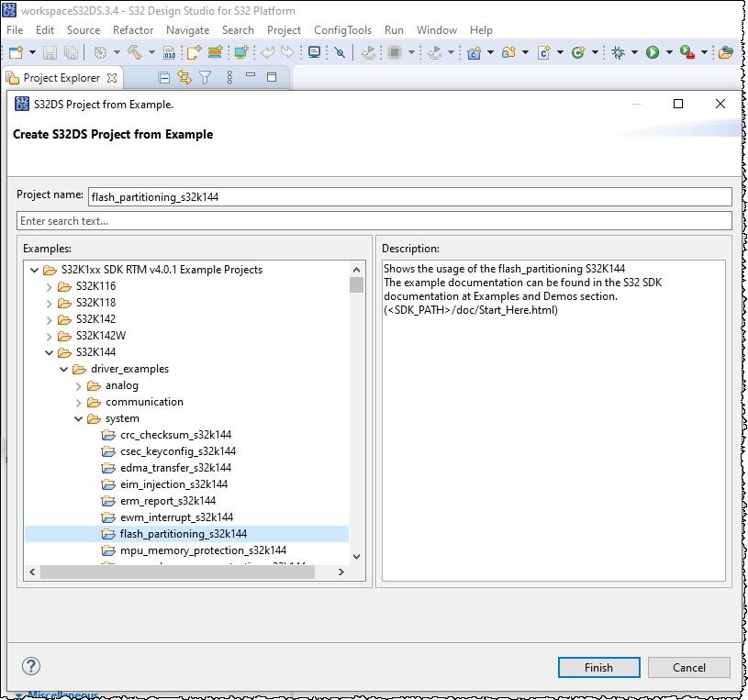Open the dropdown arrow beside the Run icon

(672, 52)
